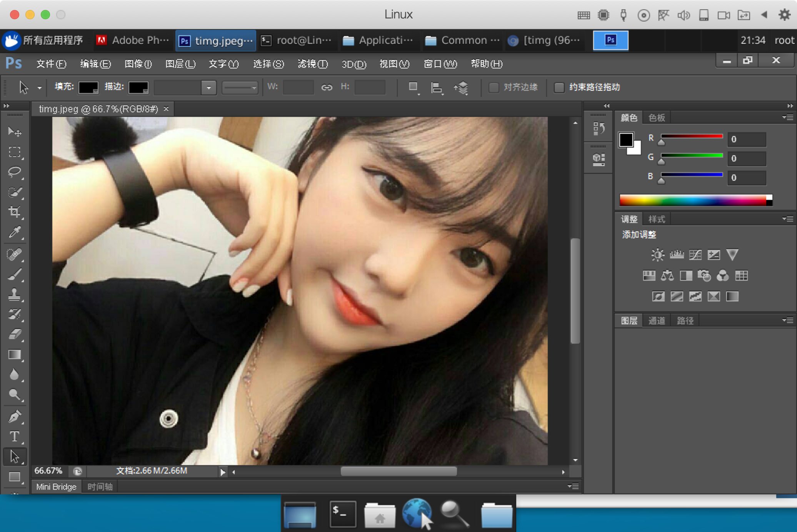Add Black & White adjustment

(x=686, y=276)
